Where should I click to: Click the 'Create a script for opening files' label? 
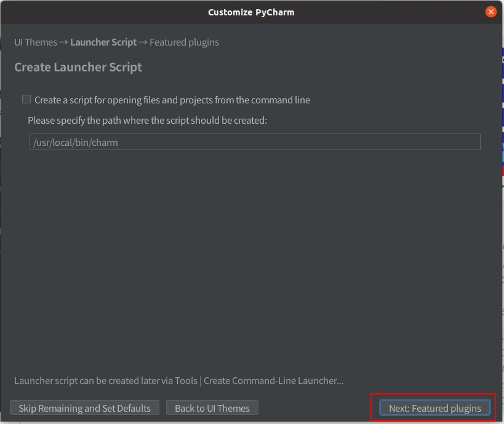(123, 100)
